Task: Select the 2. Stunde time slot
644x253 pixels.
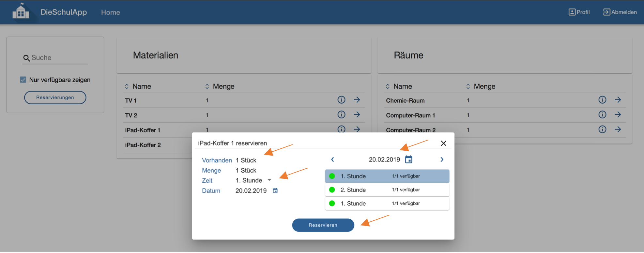Action: click(x=387, y=190)
